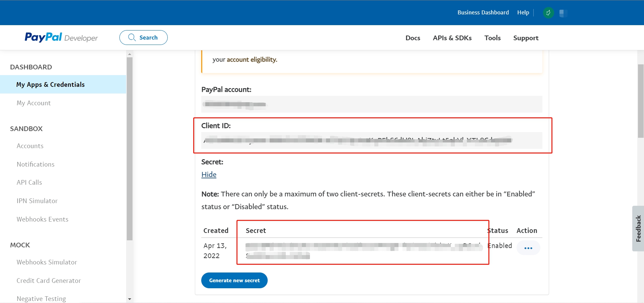Click sidebar scrollbar down arrow
The width and height of the screenshot is (644, 303).
(x=129, y=299)
